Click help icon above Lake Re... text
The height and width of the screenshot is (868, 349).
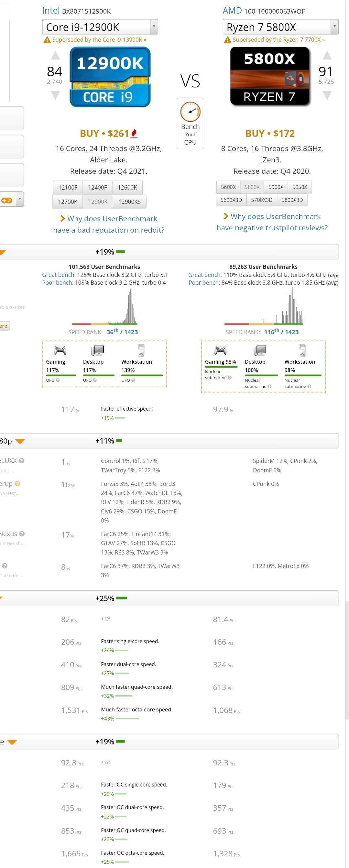point(5,566)
